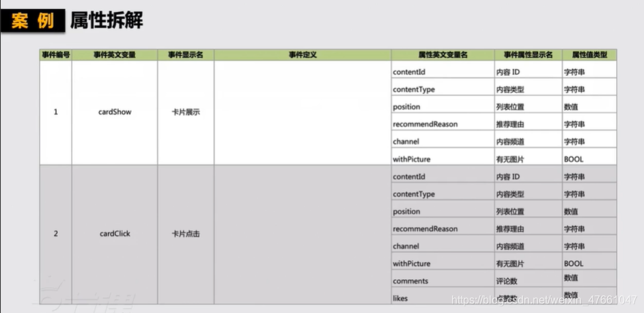Screen dimensions: 644x313
Task: Select the cardClick variable cell
Action: [115, 234]
